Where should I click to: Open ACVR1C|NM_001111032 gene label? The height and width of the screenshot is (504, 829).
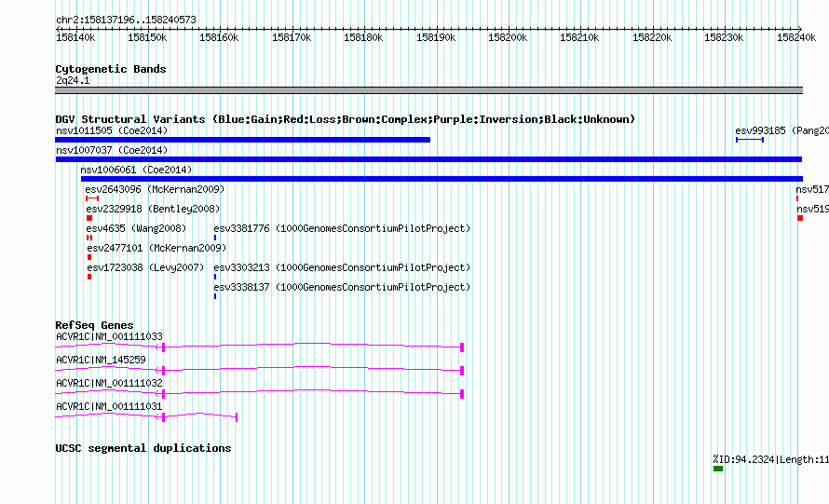(109, 383)
